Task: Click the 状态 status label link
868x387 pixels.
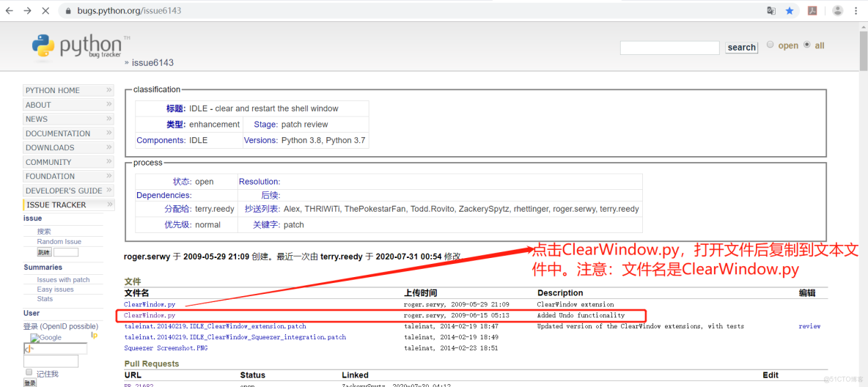Action: (182, 182)
